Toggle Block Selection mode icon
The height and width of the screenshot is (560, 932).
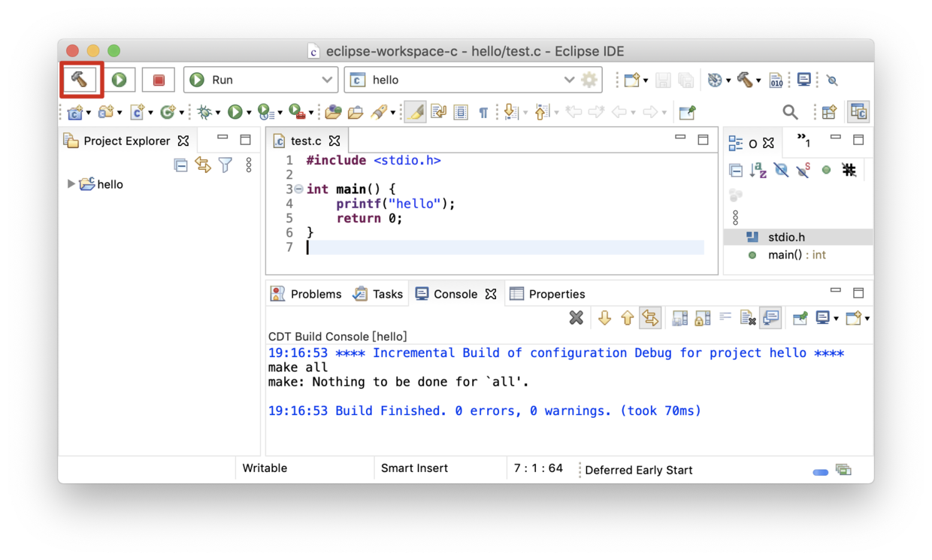pyautogui.click(x=461, y=112)
